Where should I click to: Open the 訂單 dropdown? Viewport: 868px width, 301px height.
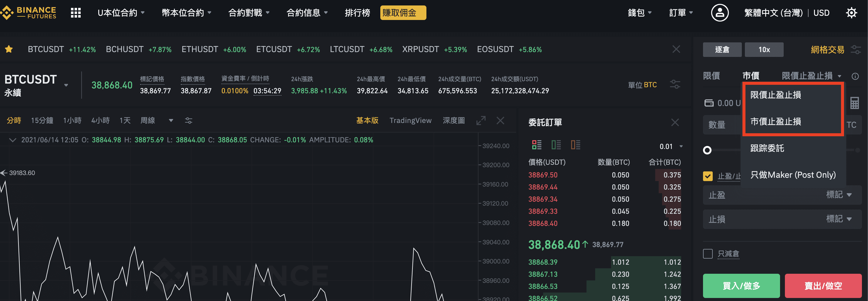pos(681,13)
